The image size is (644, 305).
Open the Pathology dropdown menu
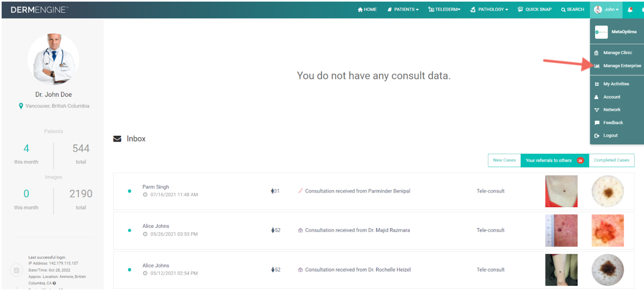(x=489, y=9)
